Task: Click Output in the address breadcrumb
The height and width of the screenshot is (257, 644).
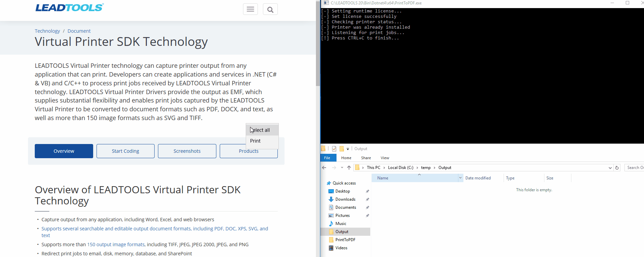Action: pyautogui.click(x=445, y=168)
